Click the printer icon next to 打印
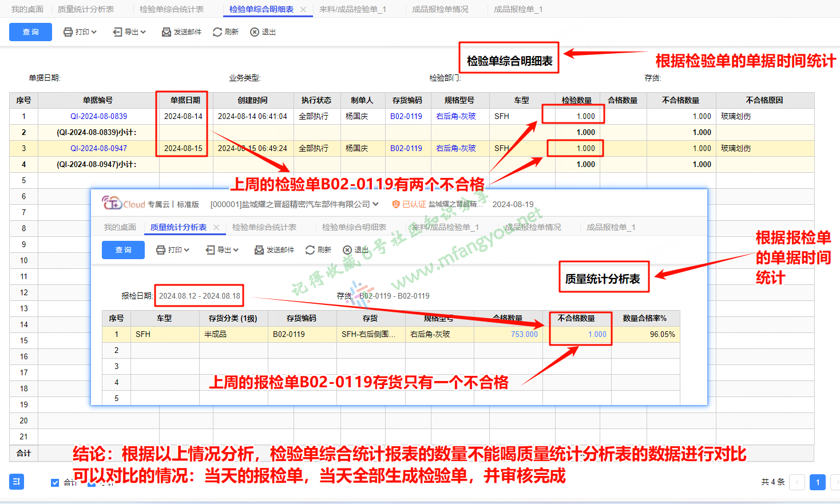 pos(68,32)
